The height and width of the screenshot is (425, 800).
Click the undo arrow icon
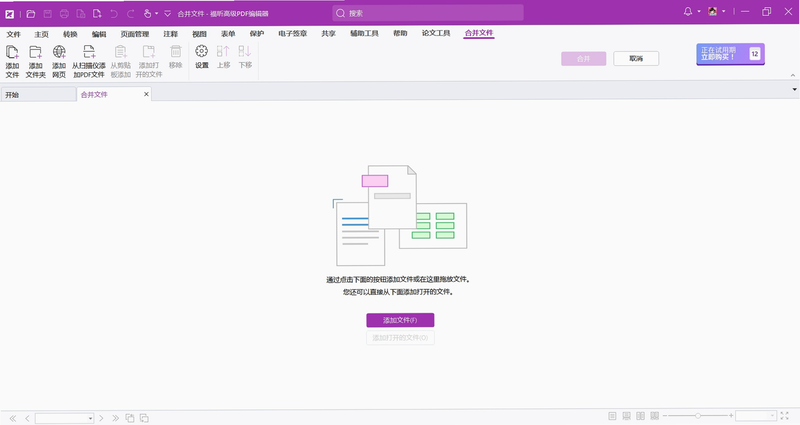(114, 14)
